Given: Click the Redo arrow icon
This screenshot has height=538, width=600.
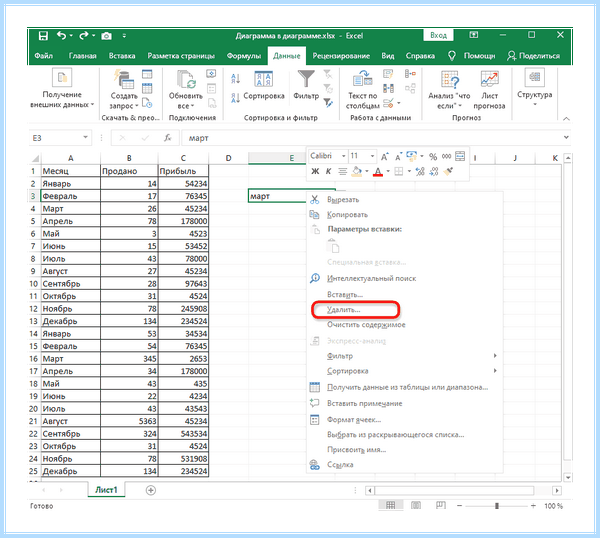Looking at the screenshot, I should pos(83,36).
